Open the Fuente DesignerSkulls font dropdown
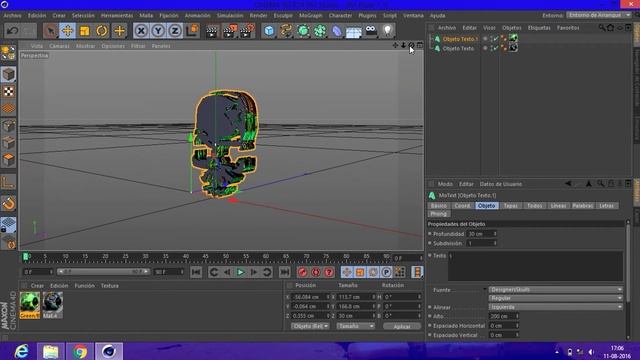The image size is (640, 360). coord(555,290)
